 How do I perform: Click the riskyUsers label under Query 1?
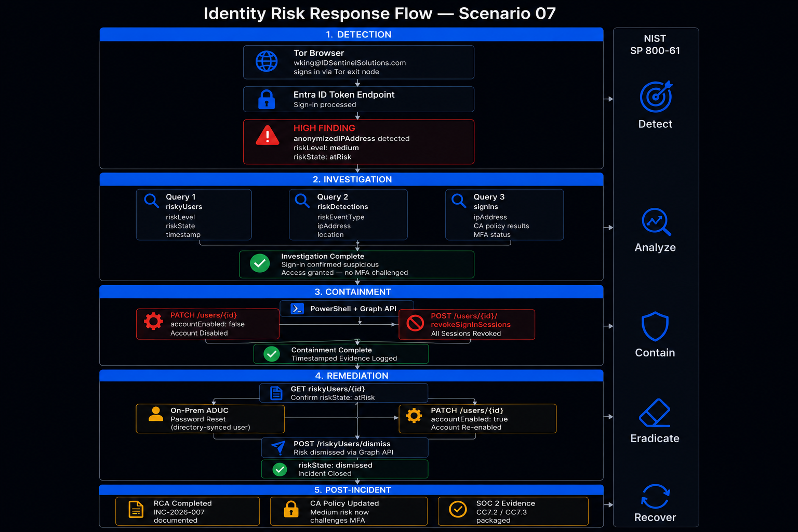(x=184, y=207)
